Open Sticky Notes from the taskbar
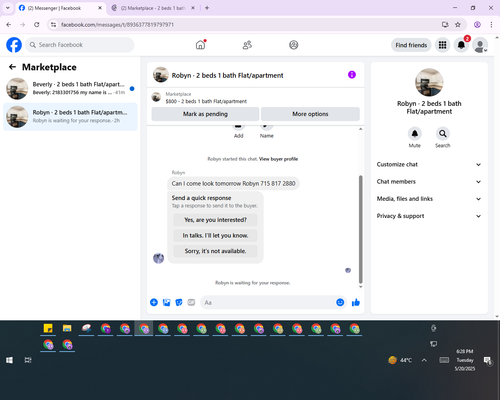The height and width of the screenshot is (400, 500). 48,329
